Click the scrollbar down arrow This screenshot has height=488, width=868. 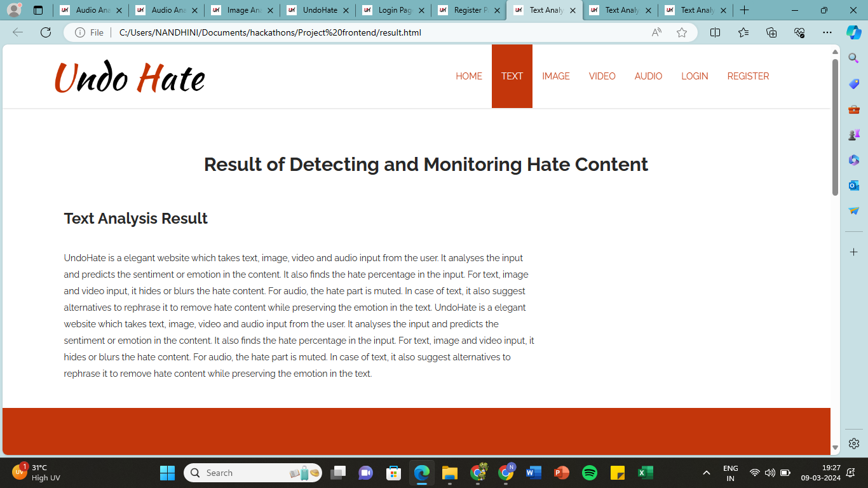click(835, 449)
